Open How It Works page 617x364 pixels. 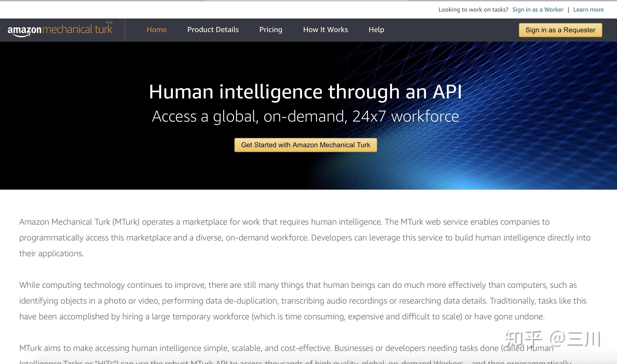[x=325, y=30]
